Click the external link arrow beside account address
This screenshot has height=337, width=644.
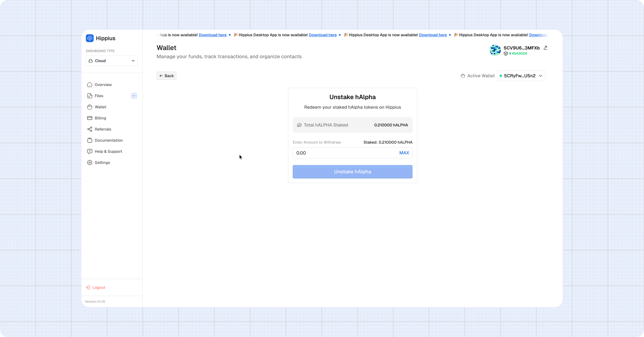coord(545,48)
